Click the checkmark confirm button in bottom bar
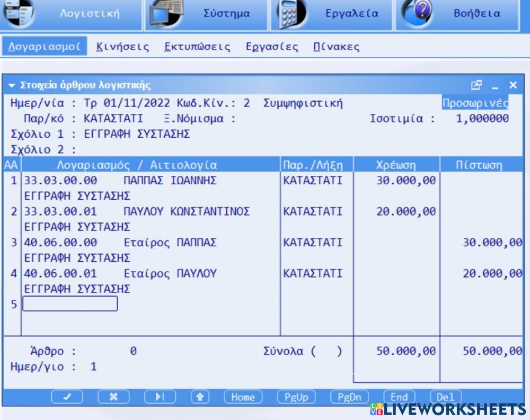530x420 pixels. (67, 397)
